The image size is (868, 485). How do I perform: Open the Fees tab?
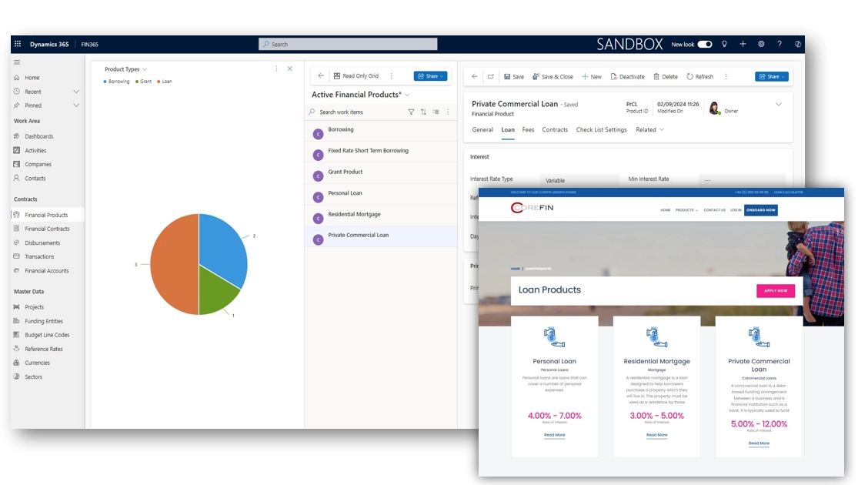coord(528,129)
